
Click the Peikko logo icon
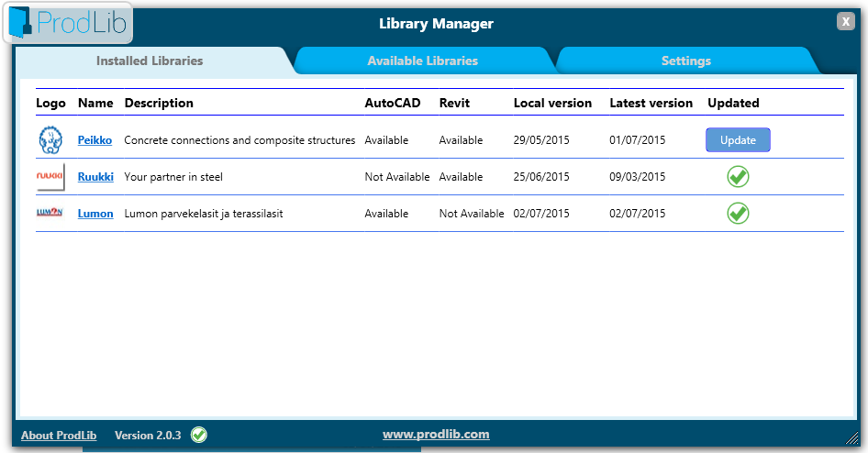pyautogui.click(x=50, y=140)
